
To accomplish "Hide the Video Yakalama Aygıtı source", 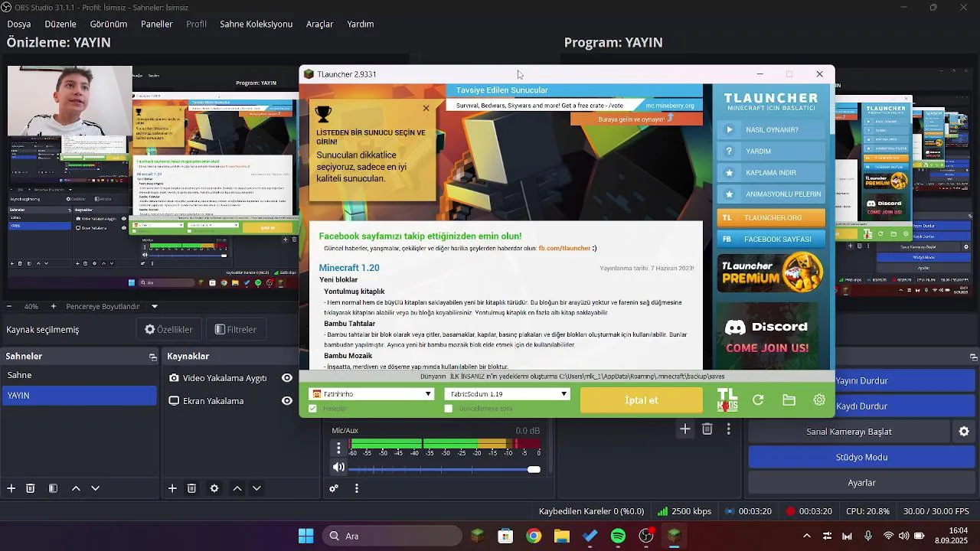I will click(287, 378).
